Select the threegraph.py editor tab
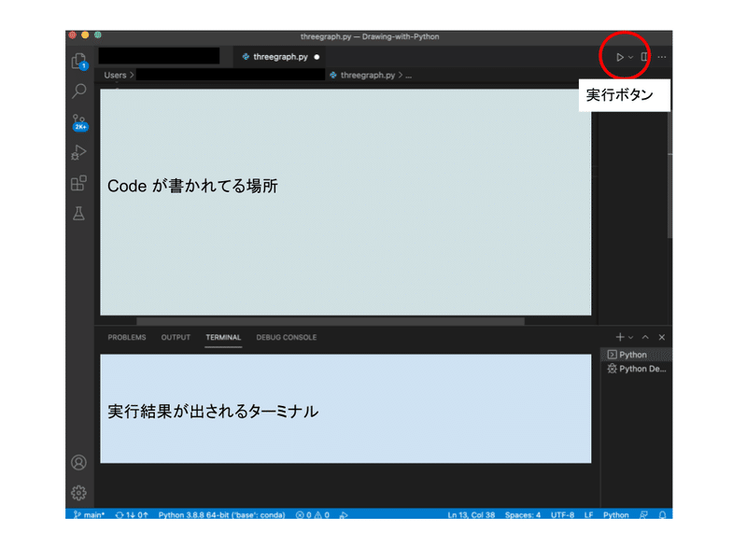The height and width of the screenshot is (560, 747). click(281, 57)
